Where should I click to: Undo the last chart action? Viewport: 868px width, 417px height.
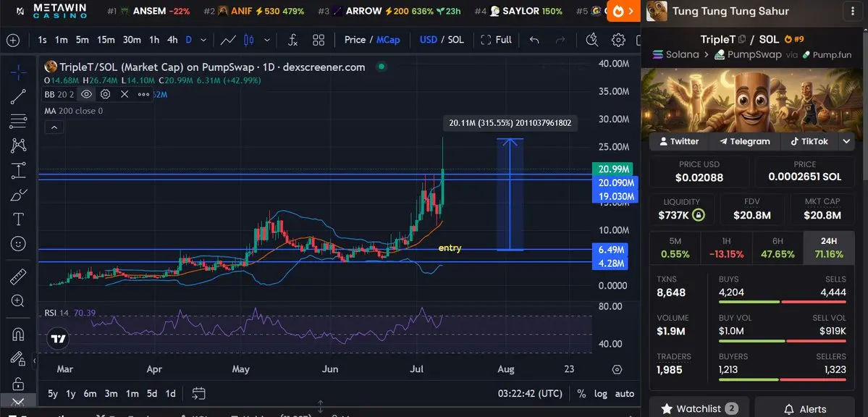534,40
